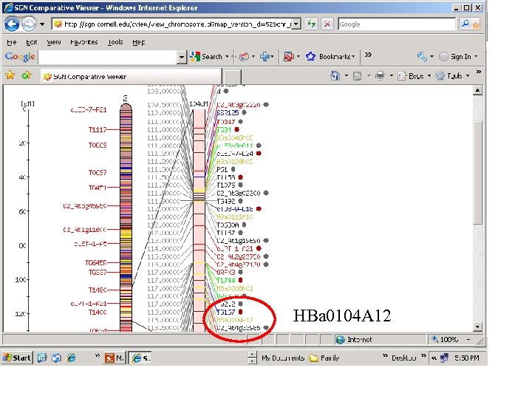Expand more Google toolbar items chevron
Image resolution: width=532 pixels, height=399 pixels.
click(x=368, y=55)
